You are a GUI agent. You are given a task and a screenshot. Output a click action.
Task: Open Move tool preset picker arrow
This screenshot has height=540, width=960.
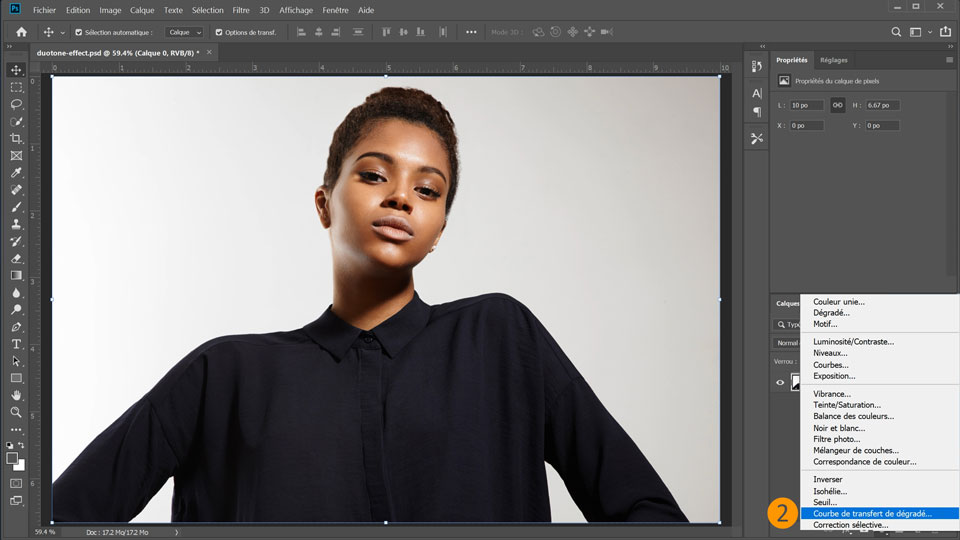click(62, 32)
